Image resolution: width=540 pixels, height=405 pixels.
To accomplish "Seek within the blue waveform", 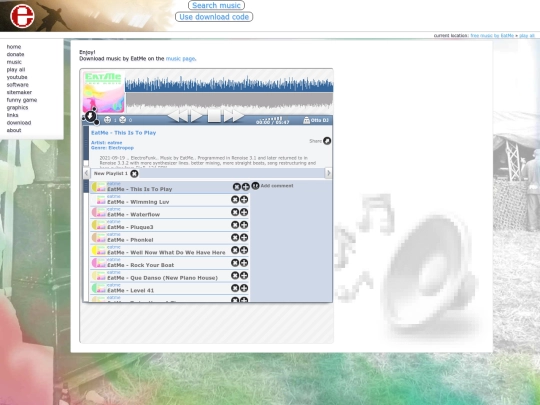I will click(229, 84).
